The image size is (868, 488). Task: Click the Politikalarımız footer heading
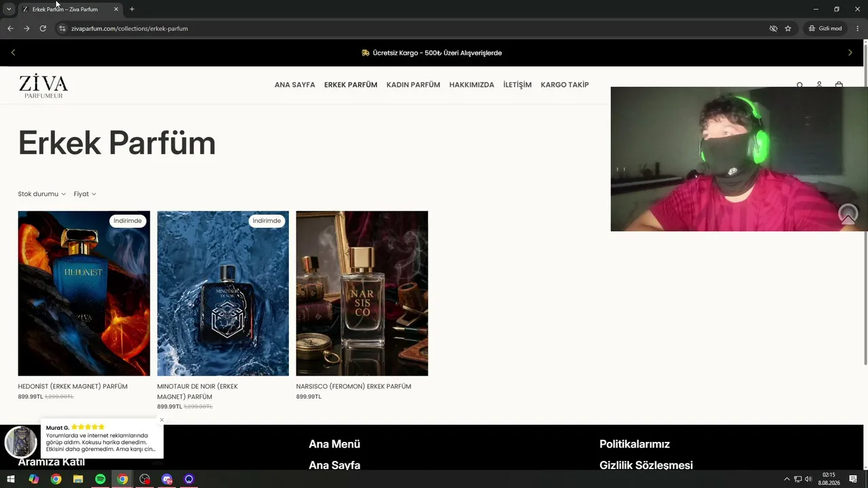(x=635, y=444)
